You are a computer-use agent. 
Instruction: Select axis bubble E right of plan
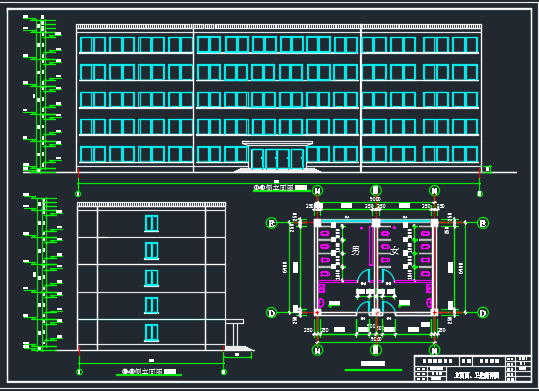point(483,223)
